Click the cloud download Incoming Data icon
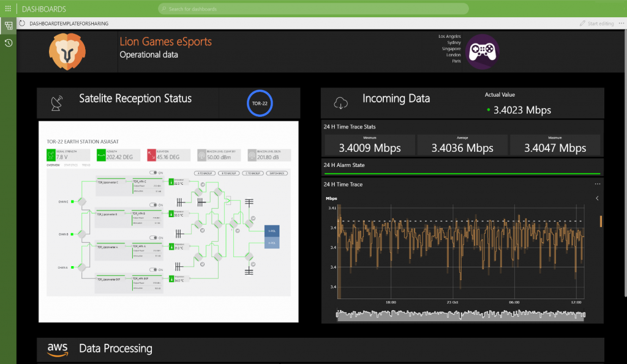 click(340, 103)
